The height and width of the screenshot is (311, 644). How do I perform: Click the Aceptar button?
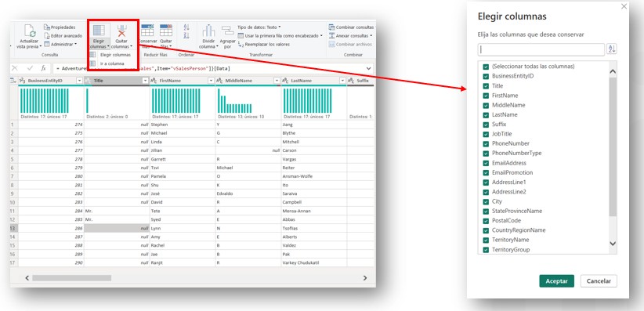[x=556, y=281]
